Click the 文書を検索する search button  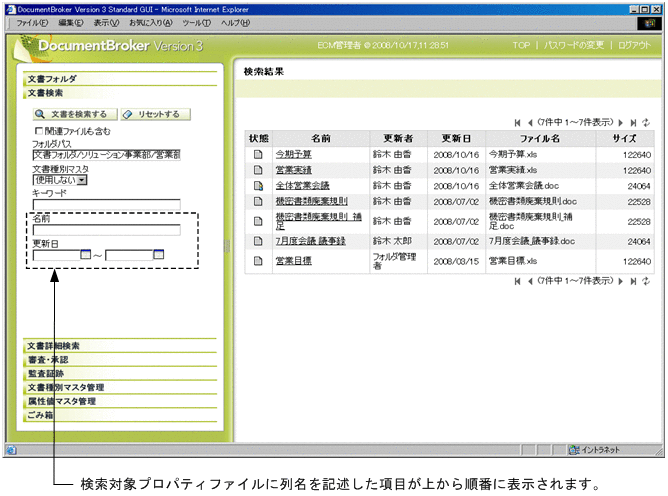(x=70, y=114)
